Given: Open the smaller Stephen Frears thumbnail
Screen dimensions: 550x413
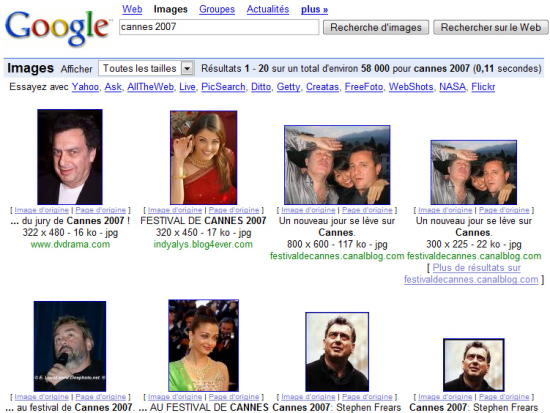Looking at the screenshot, I should pyautogui.click(x=474, y=365).
